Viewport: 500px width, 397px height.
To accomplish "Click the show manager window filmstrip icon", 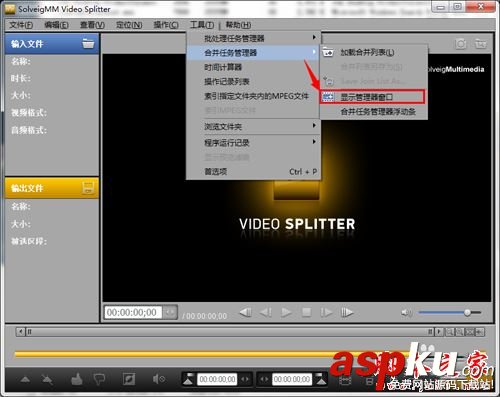I will coord(328,97).
